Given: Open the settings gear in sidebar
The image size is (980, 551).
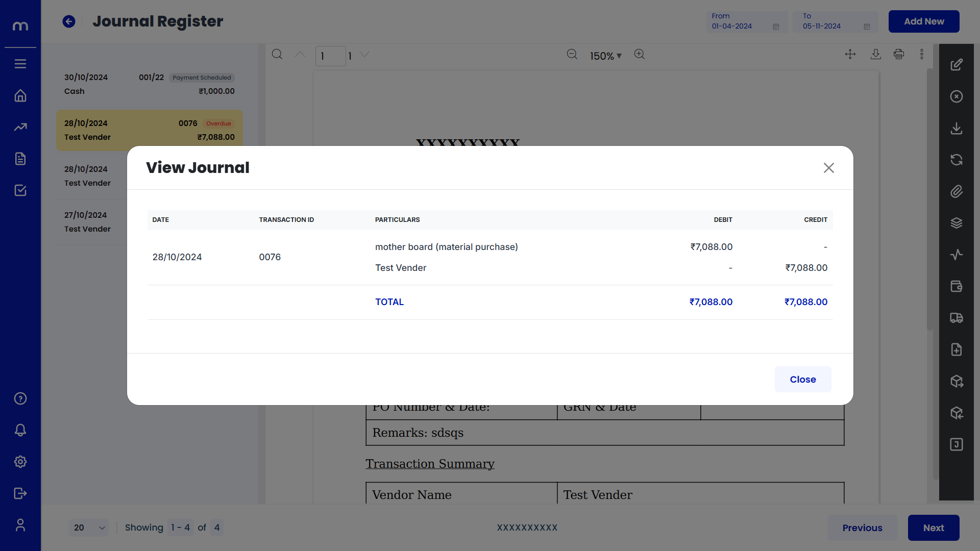Looking at the screenshot, I should click(20, 462).
